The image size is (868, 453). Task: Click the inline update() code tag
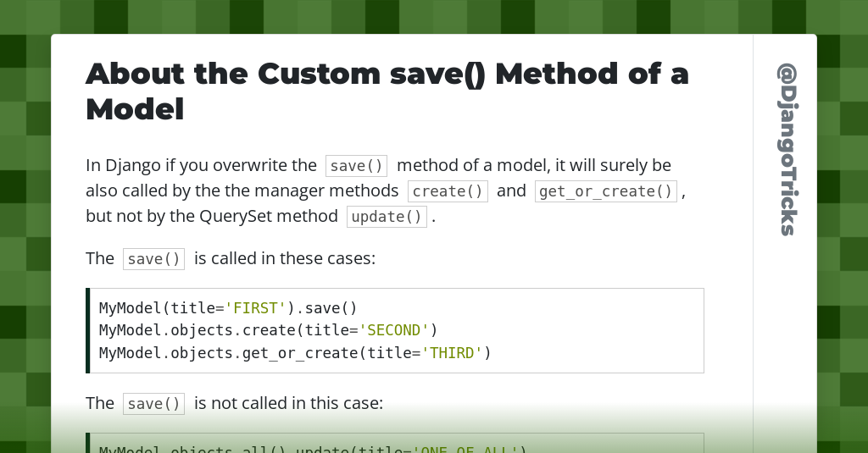click(x=387, y=217)
